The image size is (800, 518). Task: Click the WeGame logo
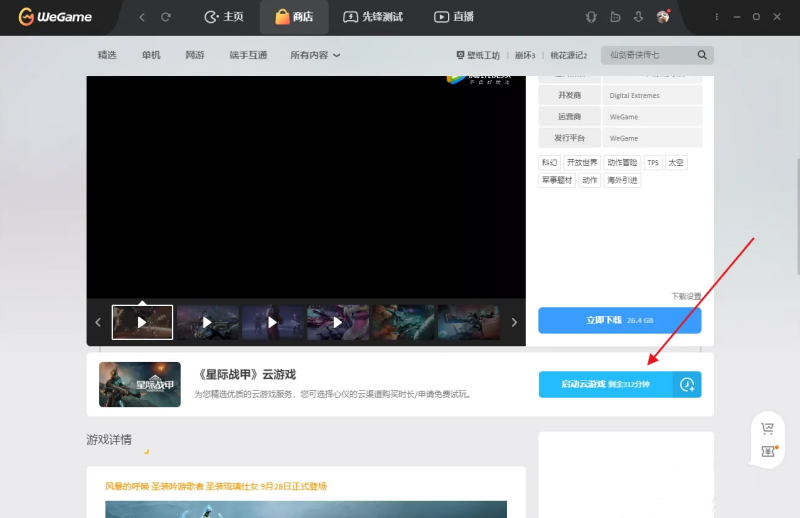(55, 17)
